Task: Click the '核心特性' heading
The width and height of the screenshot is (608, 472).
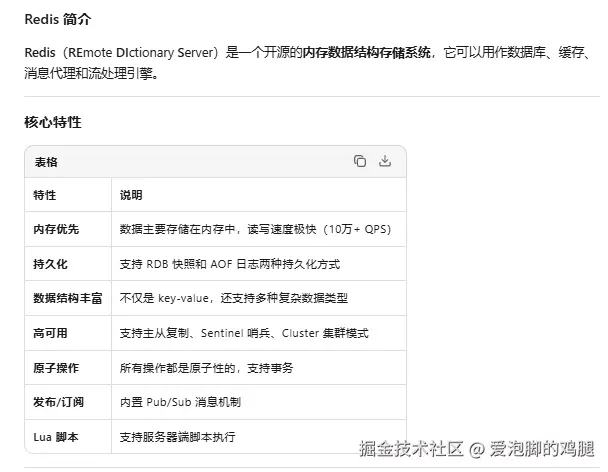Action: (53, 122)
